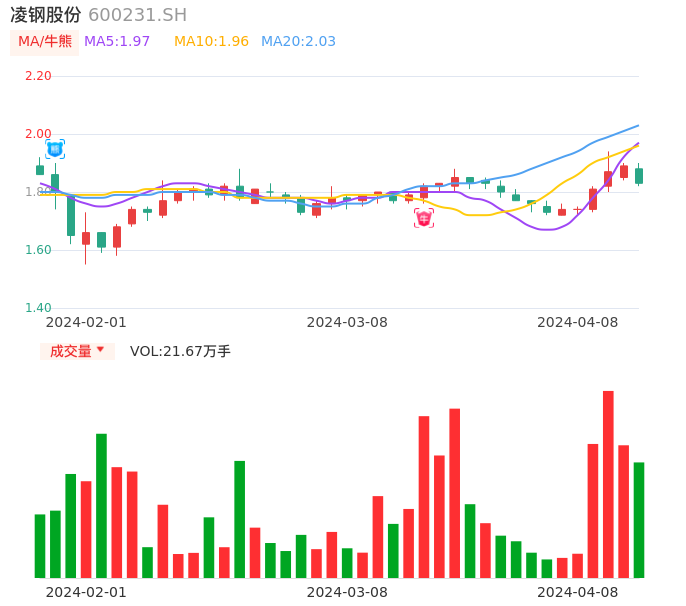Click the stock name 凌钢股份
The image size is (686, 606).
[x=46, y=15]
